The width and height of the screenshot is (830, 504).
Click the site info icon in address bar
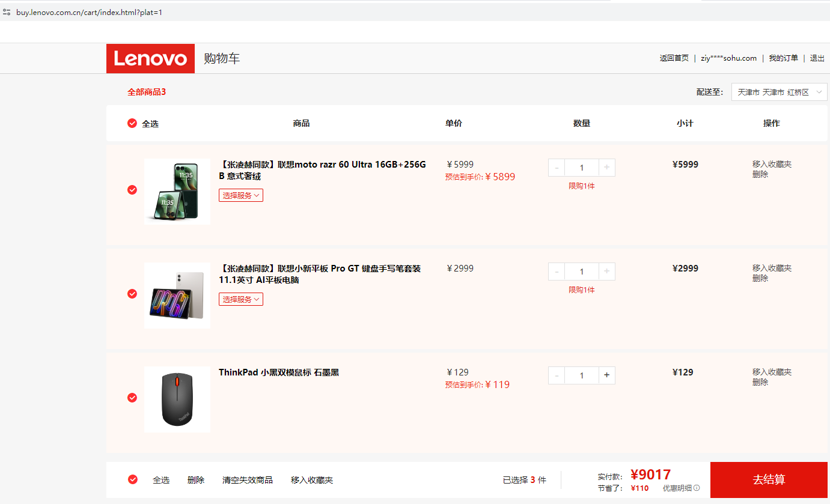click(7, 12)
